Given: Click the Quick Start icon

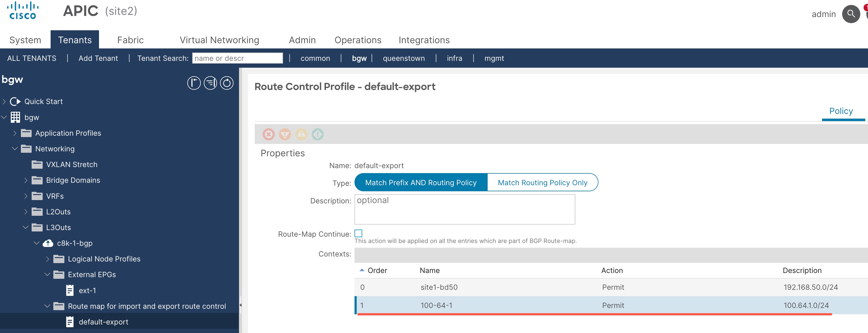Looking at the screenshot, I should [x=15, y=102].
